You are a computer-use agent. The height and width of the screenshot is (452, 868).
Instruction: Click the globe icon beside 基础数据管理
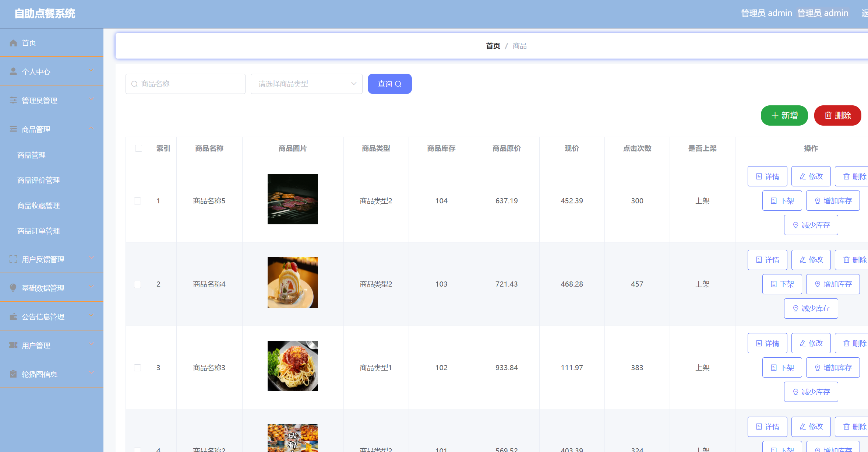[13, 287]
